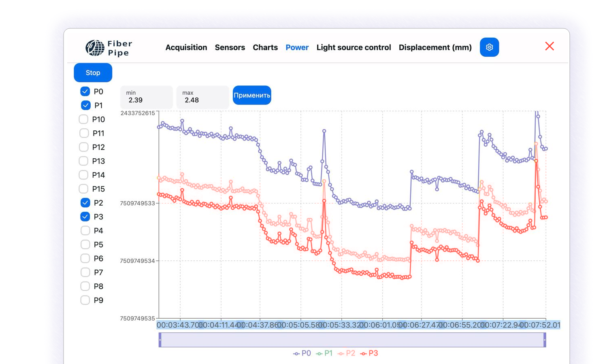
Task: Toggle P0 series in chart legend
Action: pos(302,353)
